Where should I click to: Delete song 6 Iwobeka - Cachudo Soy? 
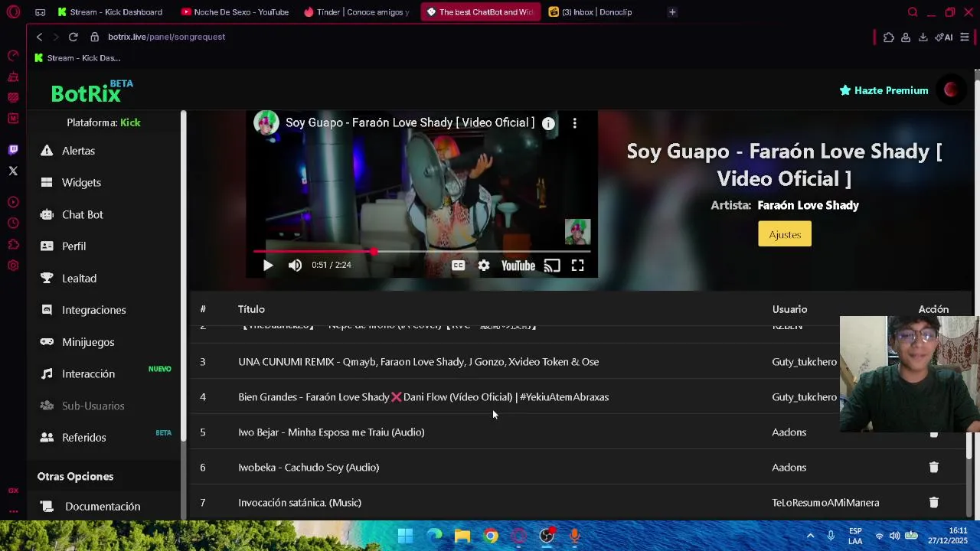pyautogui.click(x=933, y=467)
